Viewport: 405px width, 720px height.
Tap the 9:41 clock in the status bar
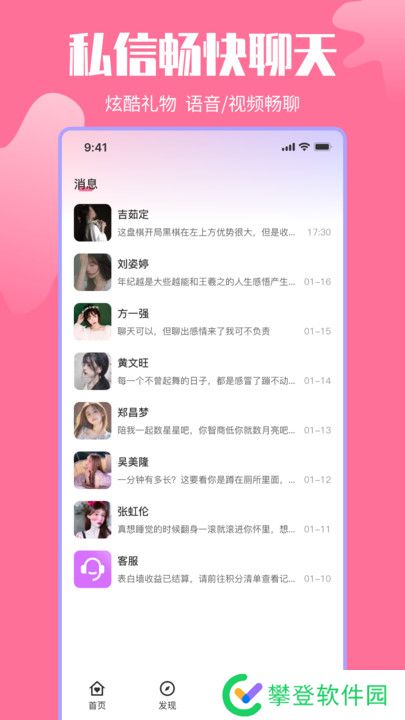pos(96,147)
